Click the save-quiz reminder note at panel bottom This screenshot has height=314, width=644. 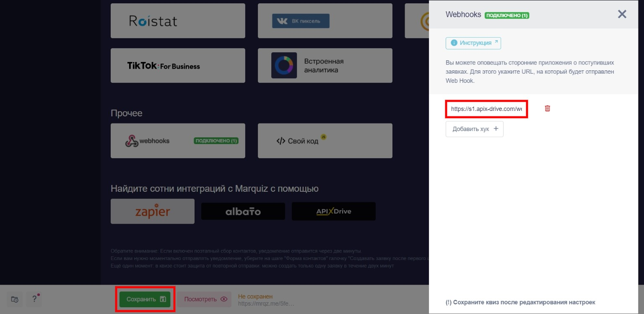point(520,302)
